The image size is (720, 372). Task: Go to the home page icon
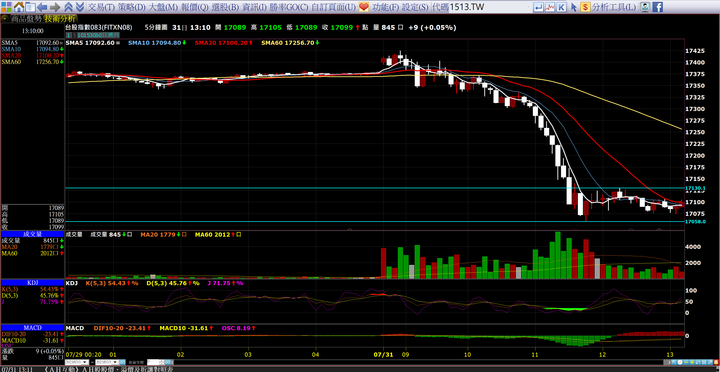point(19,7)
